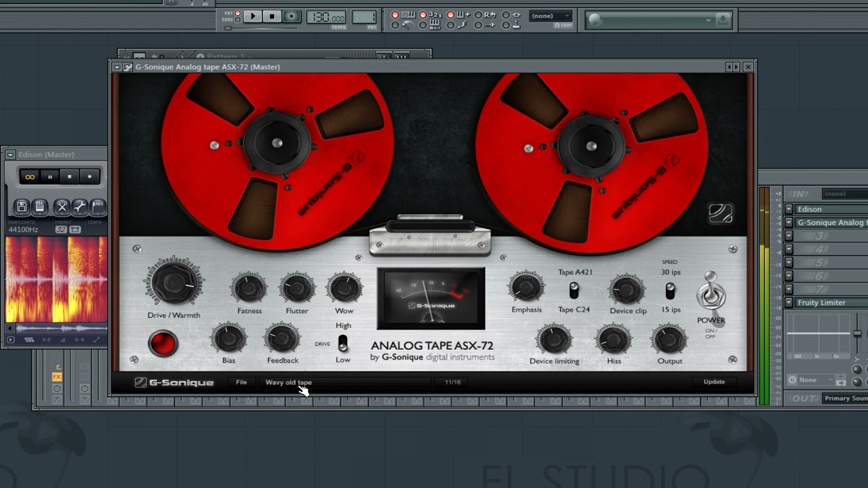Click the Flutter knob
Viewport: 868px width, 488px height.
(x=296, y=289)
